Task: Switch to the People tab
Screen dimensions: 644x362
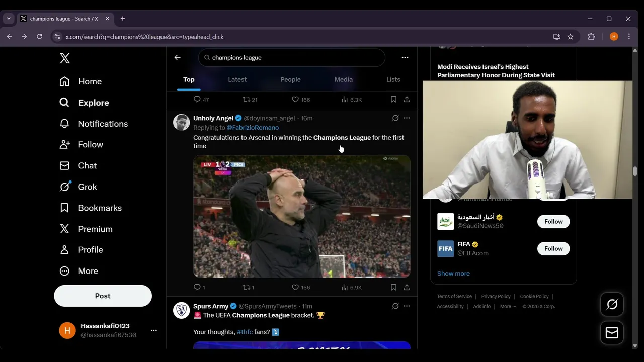Action: (290, 79)
